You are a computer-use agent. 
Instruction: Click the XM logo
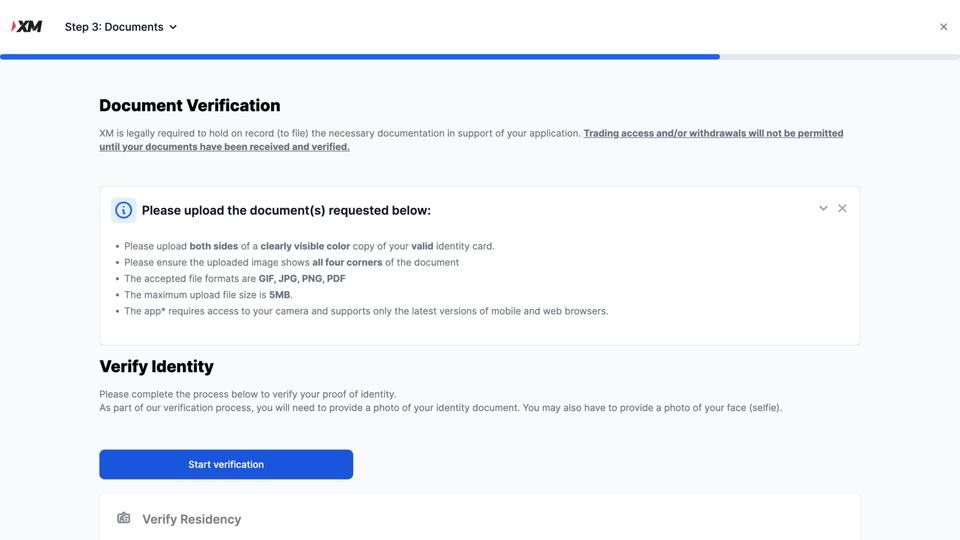(x=27, y=27)
